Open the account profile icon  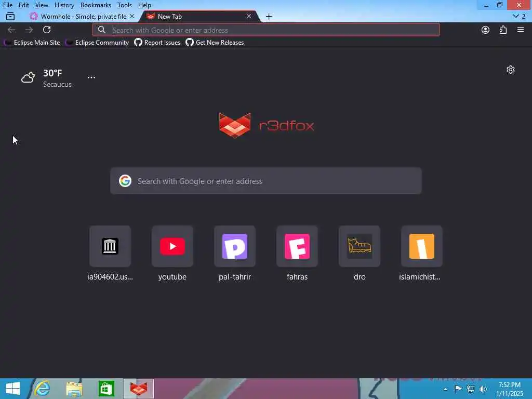(485, 30)
